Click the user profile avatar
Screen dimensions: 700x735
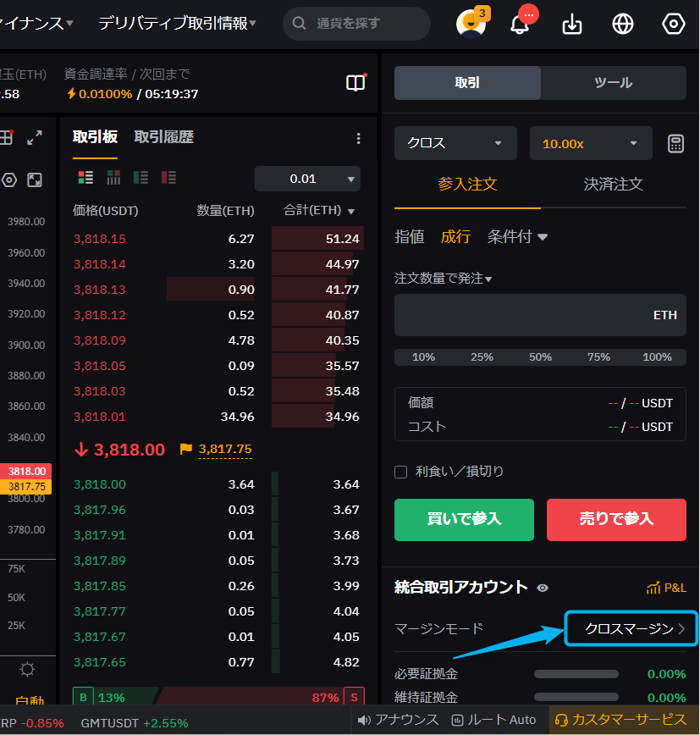tap(470, 24)
